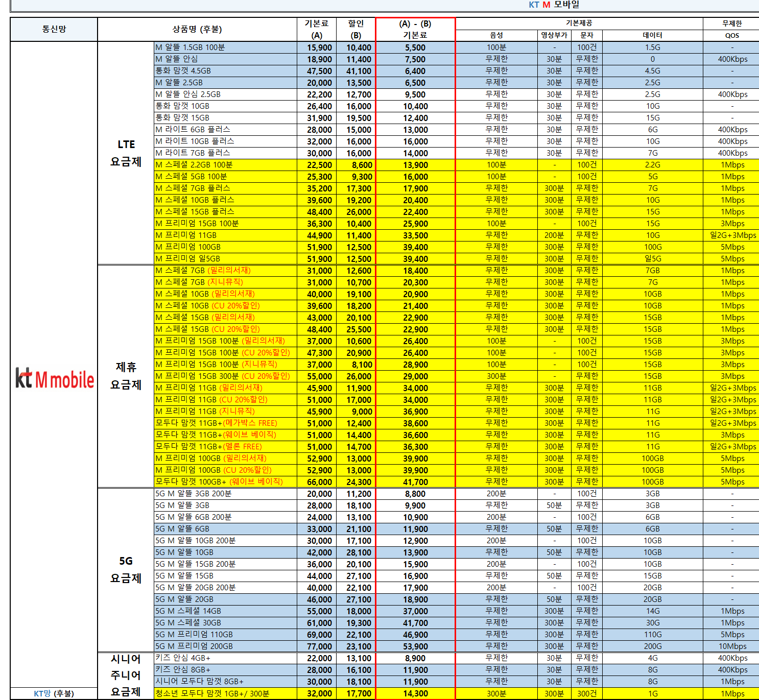
Task: Select plan 'M 라이트 6GB 플러스'
Action: (x=225, y=130)
